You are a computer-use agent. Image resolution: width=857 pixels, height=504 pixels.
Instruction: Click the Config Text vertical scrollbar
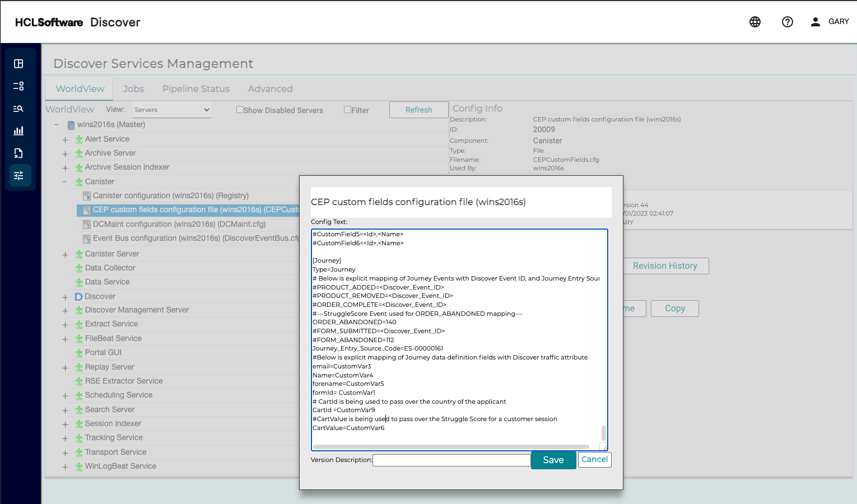pos(603,432)
